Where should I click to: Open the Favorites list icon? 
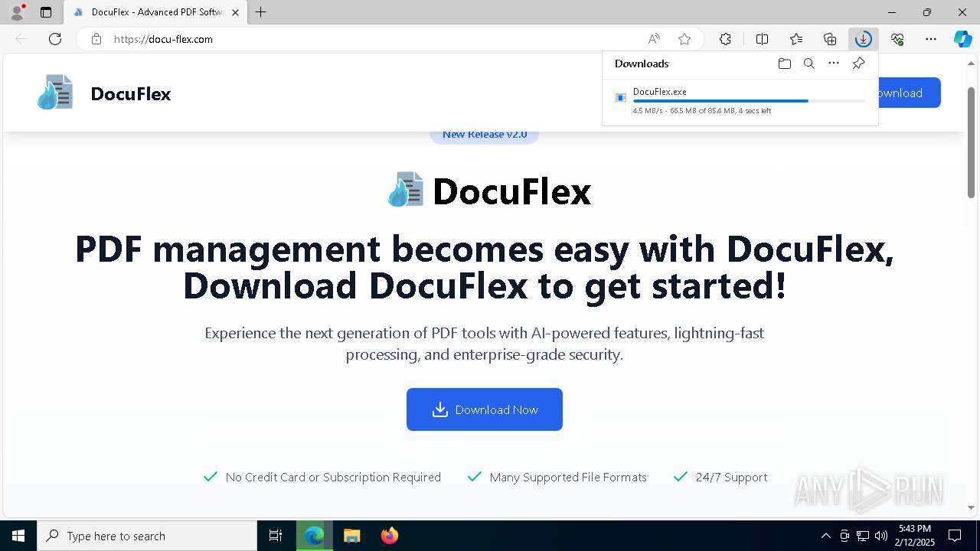(x=796, y=39)
